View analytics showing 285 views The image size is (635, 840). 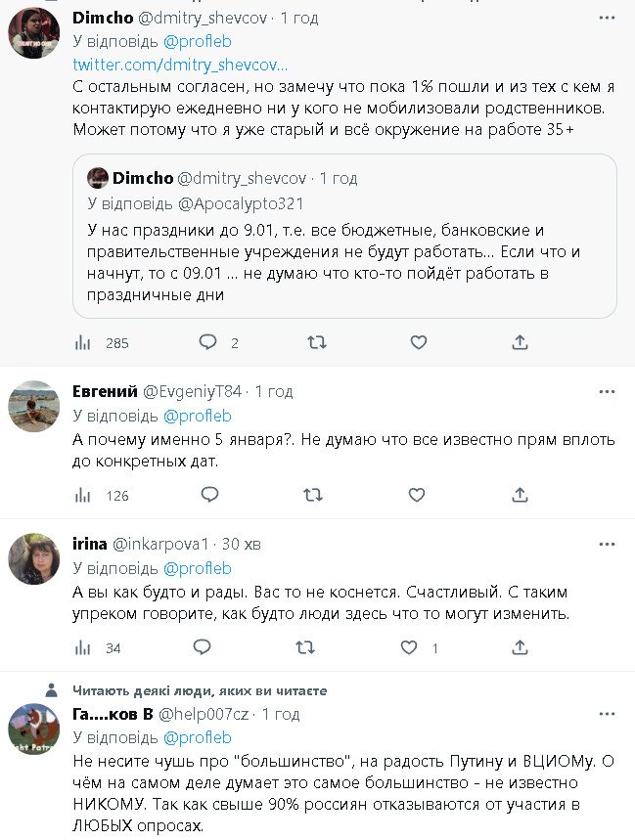pyautogui.click(x=83, y=342)
